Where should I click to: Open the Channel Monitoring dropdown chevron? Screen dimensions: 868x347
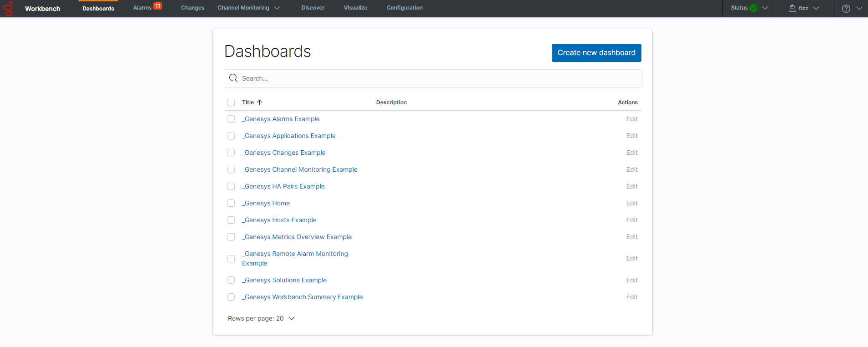pos(277,8)
